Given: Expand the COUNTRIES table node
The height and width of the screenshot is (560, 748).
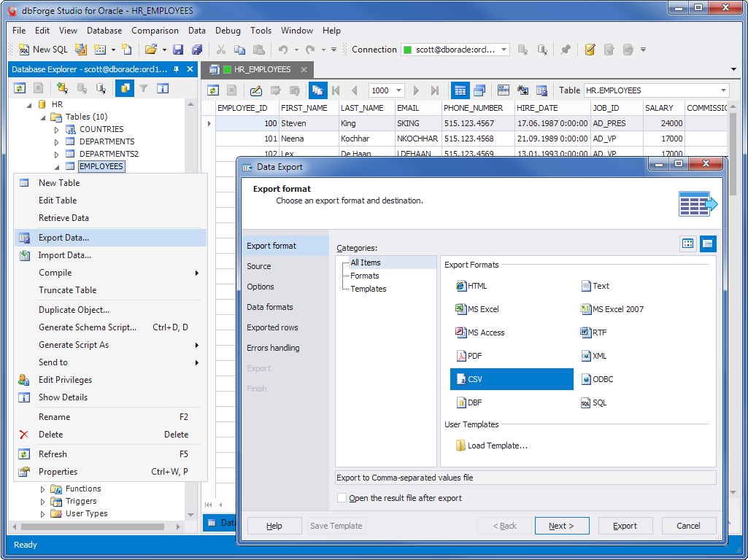Looking at the screenshot, I should point(57,130).
